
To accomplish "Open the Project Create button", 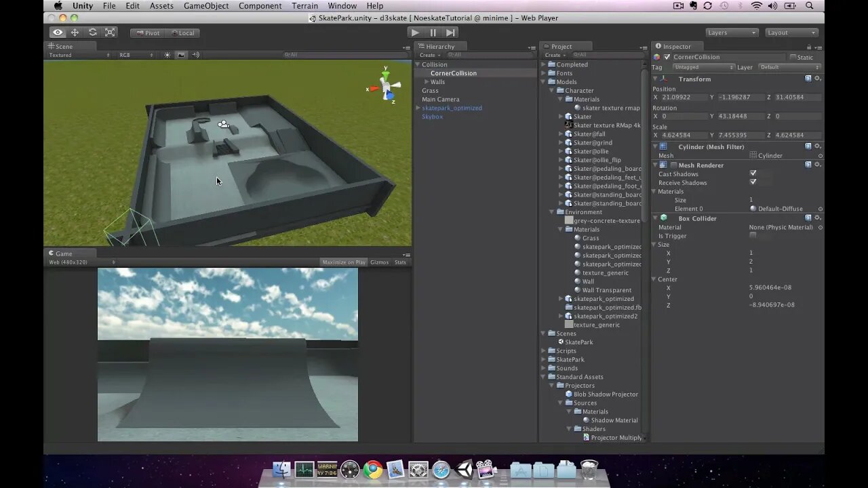I will click(554, 55).
